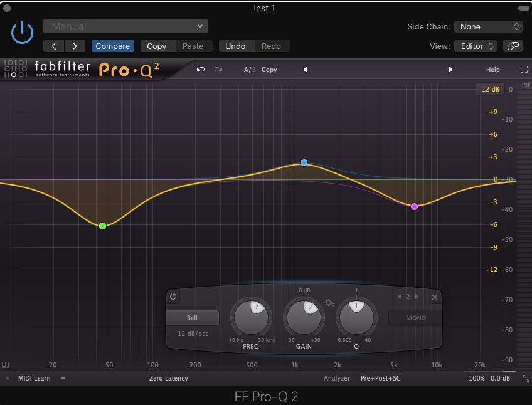Click the 100% output scale value
Viewport: 532px width, 405px height.
[x=477, y=378]
